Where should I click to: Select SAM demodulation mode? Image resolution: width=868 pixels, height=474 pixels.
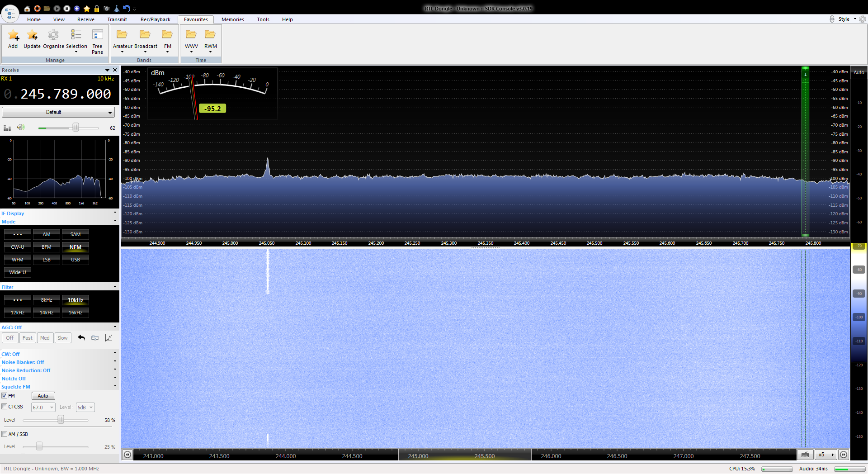[x=75, y=234]
